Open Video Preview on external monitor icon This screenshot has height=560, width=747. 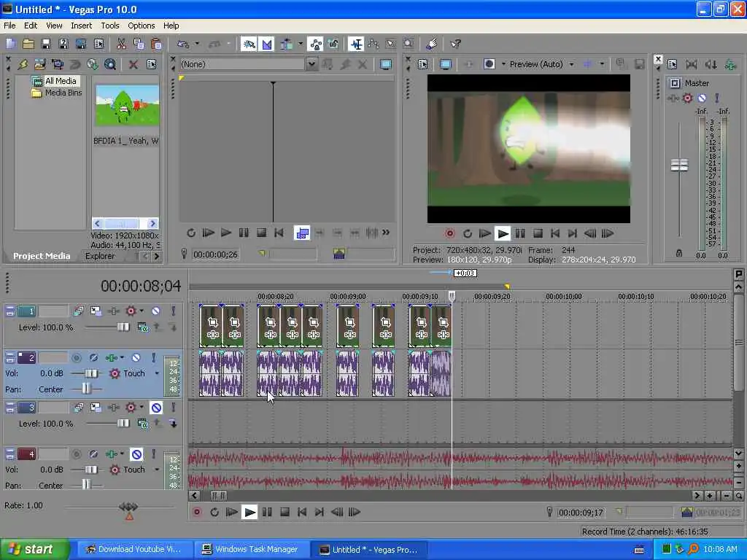coord(446,64)
